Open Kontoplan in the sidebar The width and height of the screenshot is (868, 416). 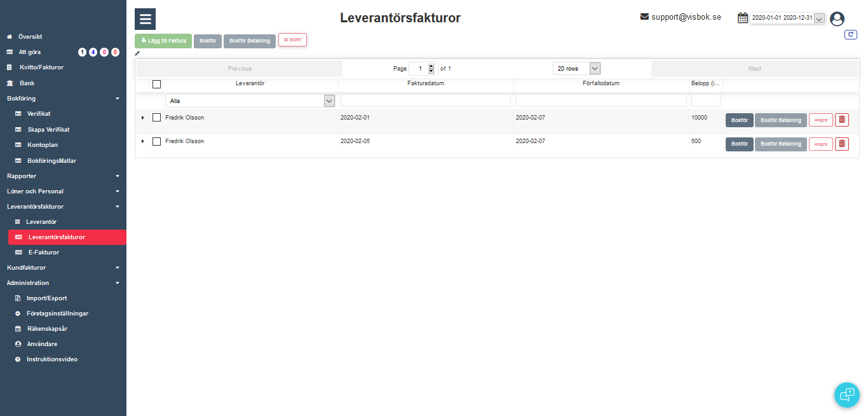pos(43,145)
